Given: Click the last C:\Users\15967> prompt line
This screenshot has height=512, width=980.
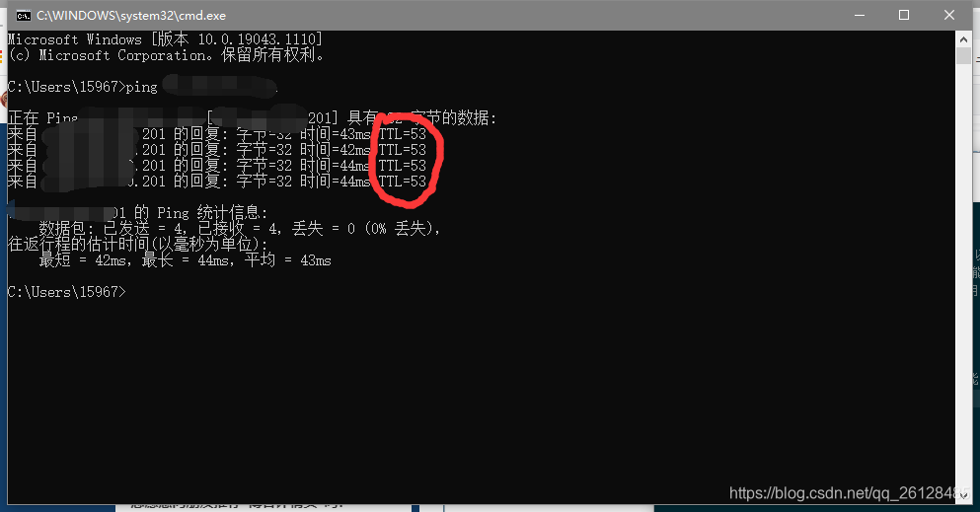Looking at the screenshot, I should pyautogui.click(x=67, y=292).
